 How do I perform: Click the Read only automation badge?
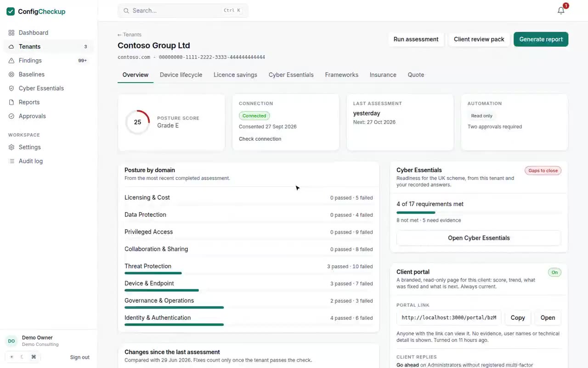pos(481,116)
